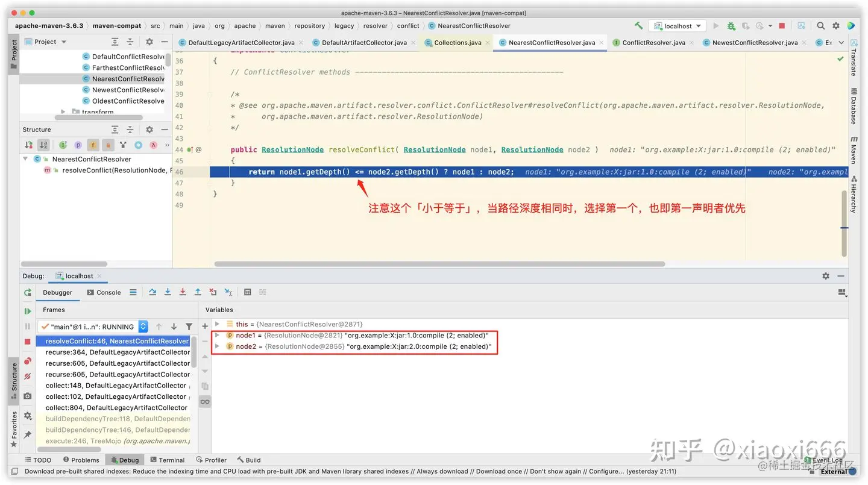
Task: Click the Run to Cursor icon
Action: [x=228, y=292]
